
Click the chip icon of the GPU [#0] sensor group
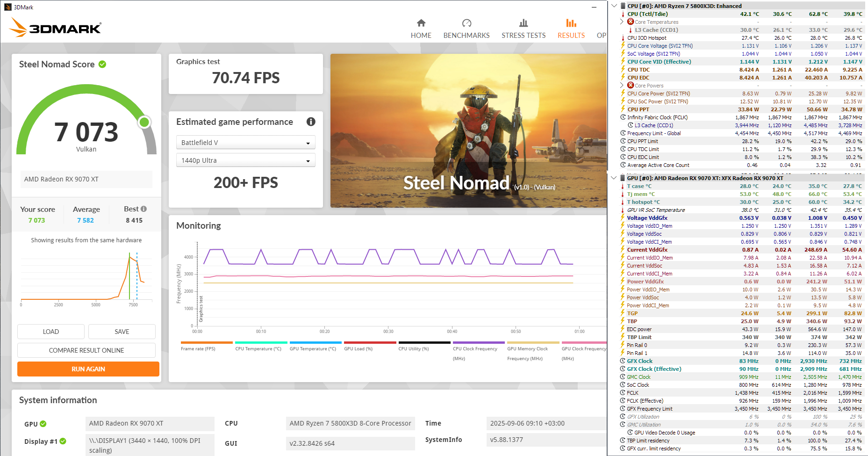click(623, 178)
